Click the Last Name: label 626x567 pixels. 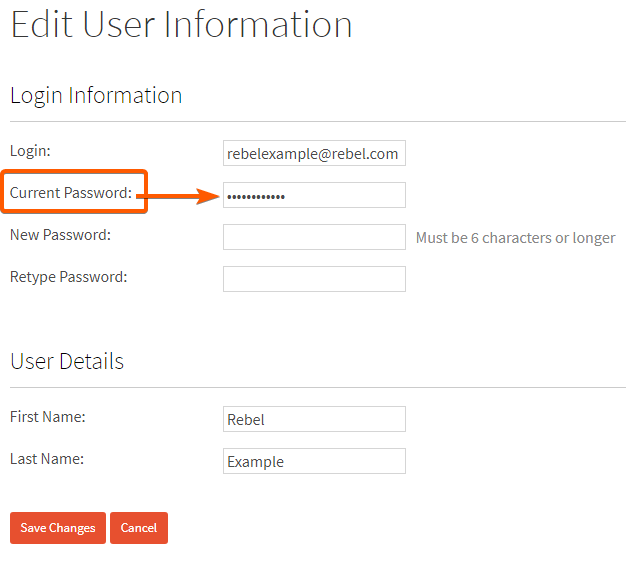tap(47, 459)
